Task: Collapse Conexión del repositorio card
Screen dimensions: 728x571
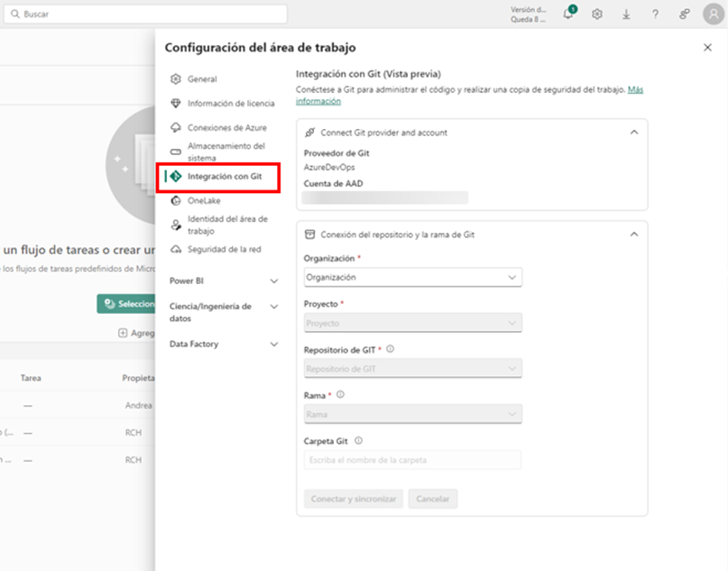Action: pyautogui.click(x=634, y=234)
